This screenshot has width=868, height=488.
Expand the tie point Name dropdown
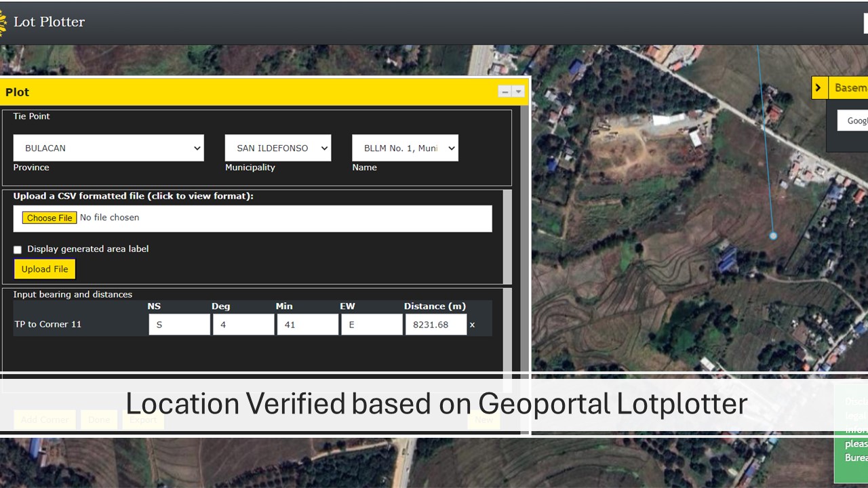[405, 148]
